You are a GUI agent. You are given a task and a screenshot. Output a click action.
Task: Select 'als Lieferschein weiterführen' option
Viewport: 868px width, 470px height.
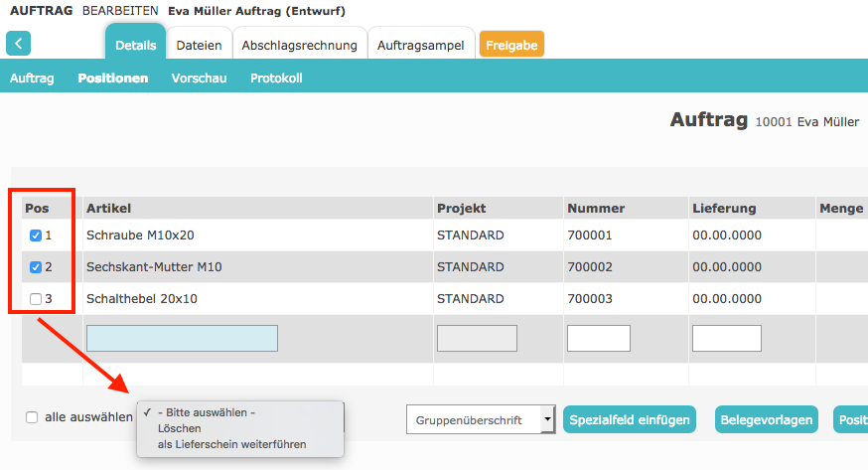click(231, 444)
